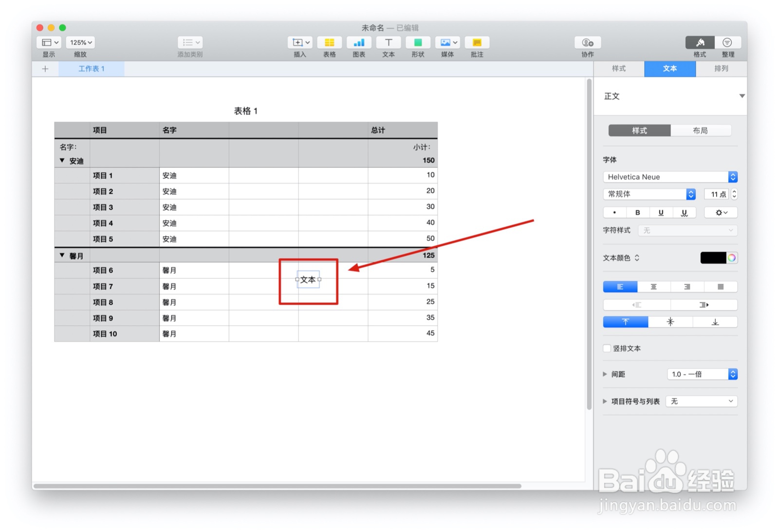Align text left
The width and height of the screenshot is (779, 532).
point(620,287)
